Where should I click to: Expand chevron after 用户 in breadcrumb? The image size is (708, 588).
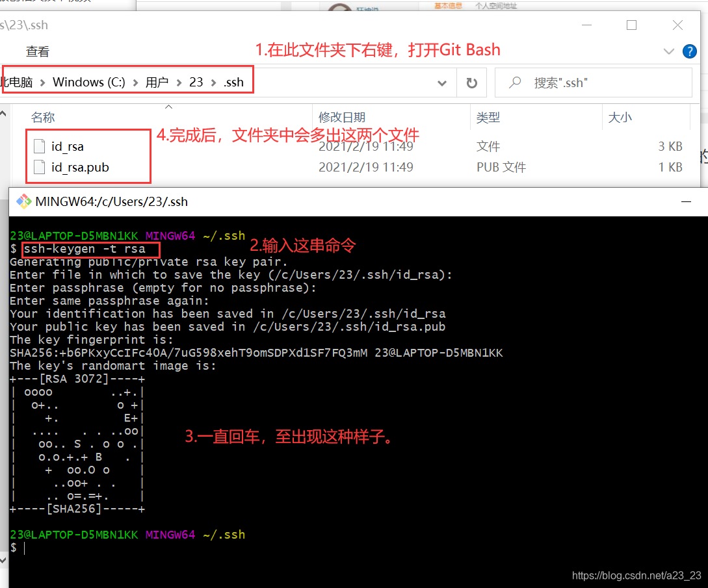coord(179,83)
